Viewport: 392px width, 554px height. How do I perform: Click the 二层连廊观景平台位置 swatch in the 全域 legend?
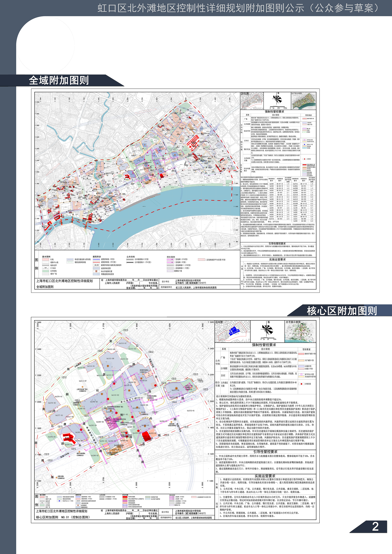pos(201,259)
